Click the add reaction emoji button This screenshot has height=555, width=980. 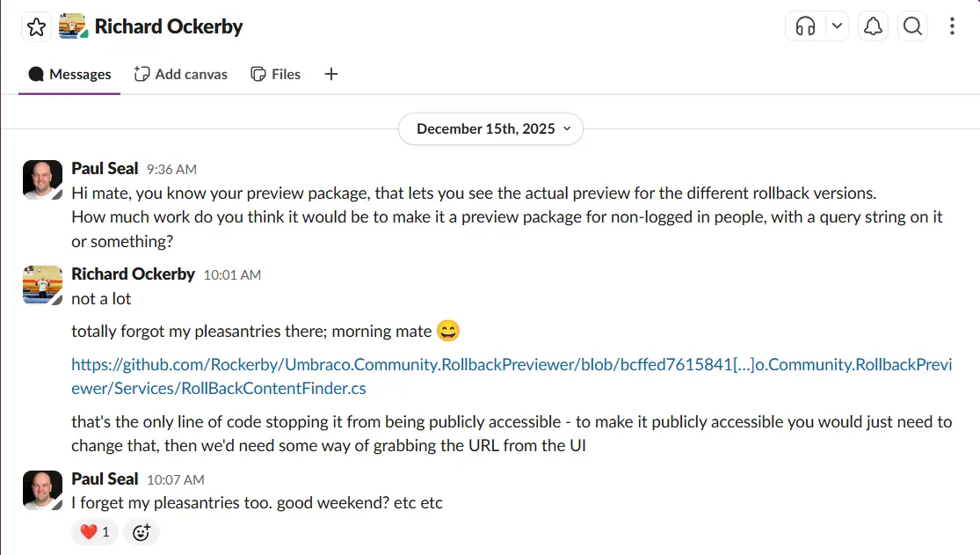click(x=141, y=532)
